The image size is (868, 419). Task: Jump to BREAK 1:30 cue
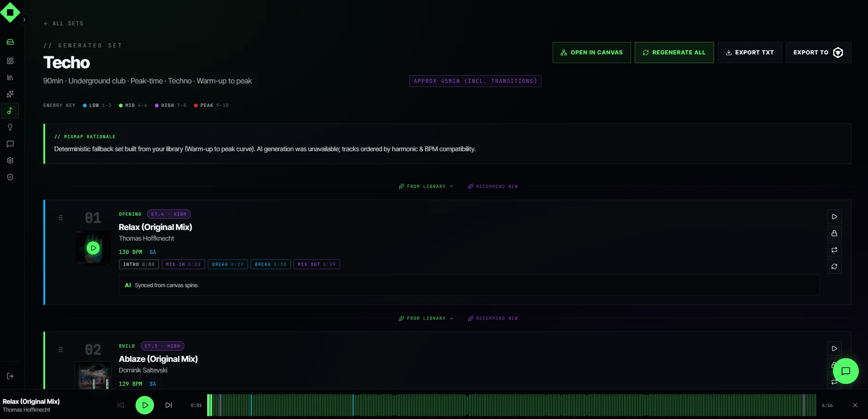pyautogui.click(x=271, y=265)
